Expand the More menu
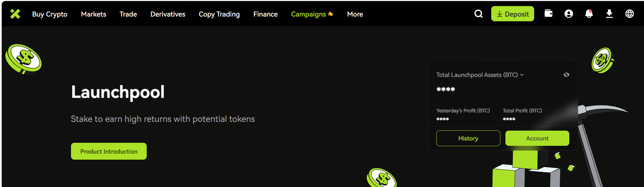 355,14
